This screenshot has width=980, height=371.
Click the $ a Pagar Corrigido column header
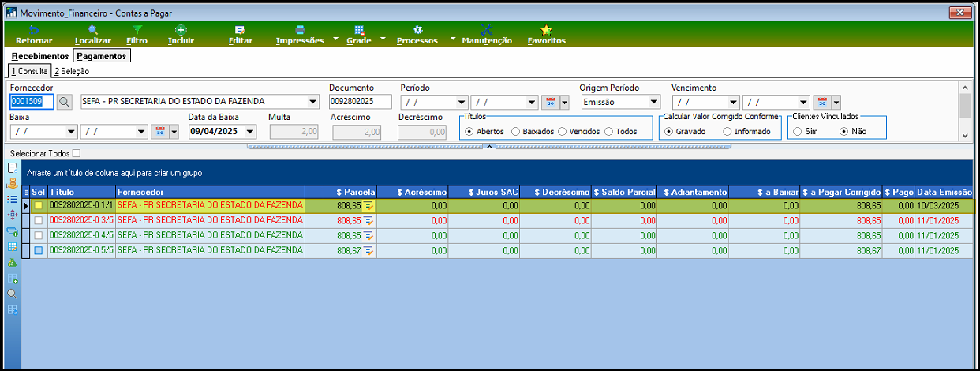pyautogui.click(x=841, y=192)
